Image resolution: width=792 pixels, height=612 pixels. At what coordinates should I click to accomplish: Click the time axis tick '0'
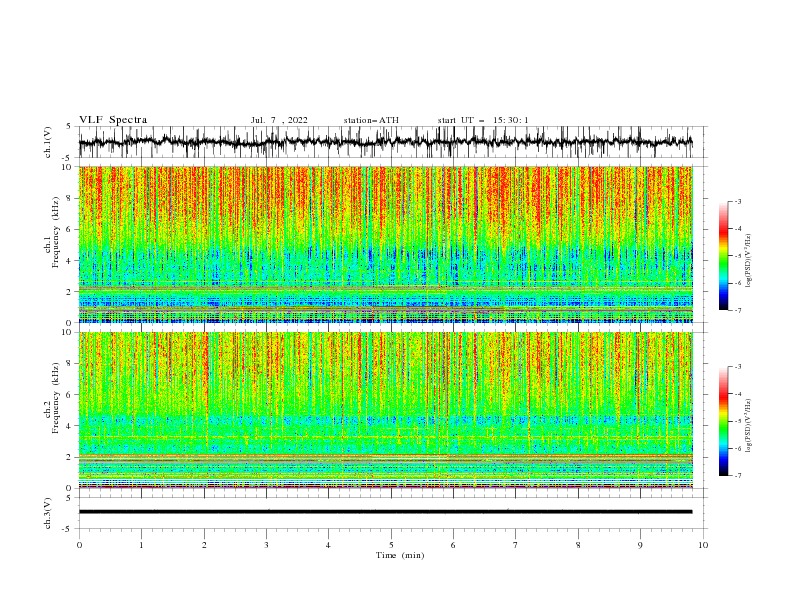79,545
